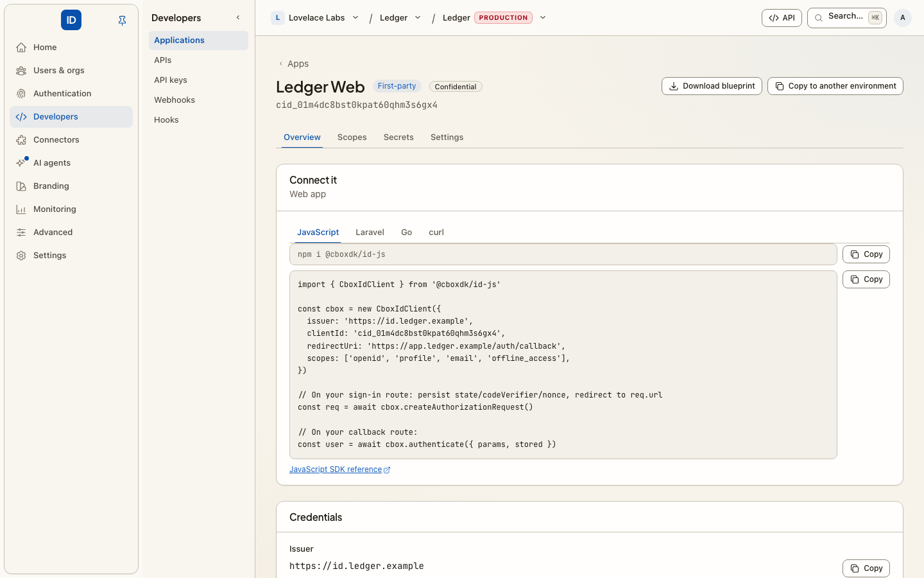Image resolution: width=924 pixels, height=578 pixels.
Task: Go to Users & orgs
Action: (x=71, y=71)
